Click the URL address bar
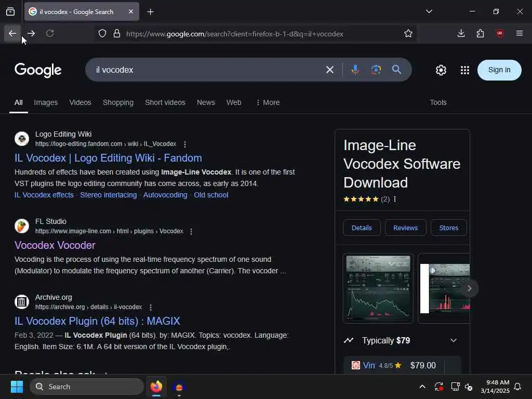Viewport: 532px width, 399px height. pyautogui.click(x=256, y=34)
